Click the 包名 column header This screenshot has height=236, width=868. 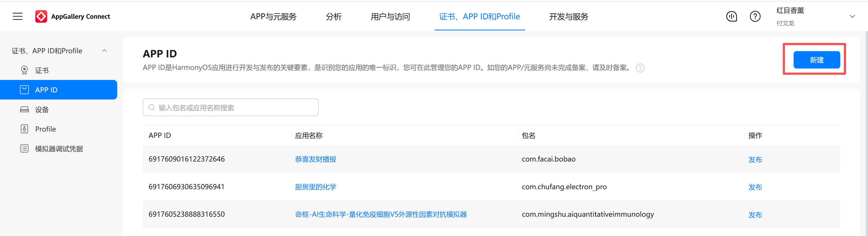point(528,135)
